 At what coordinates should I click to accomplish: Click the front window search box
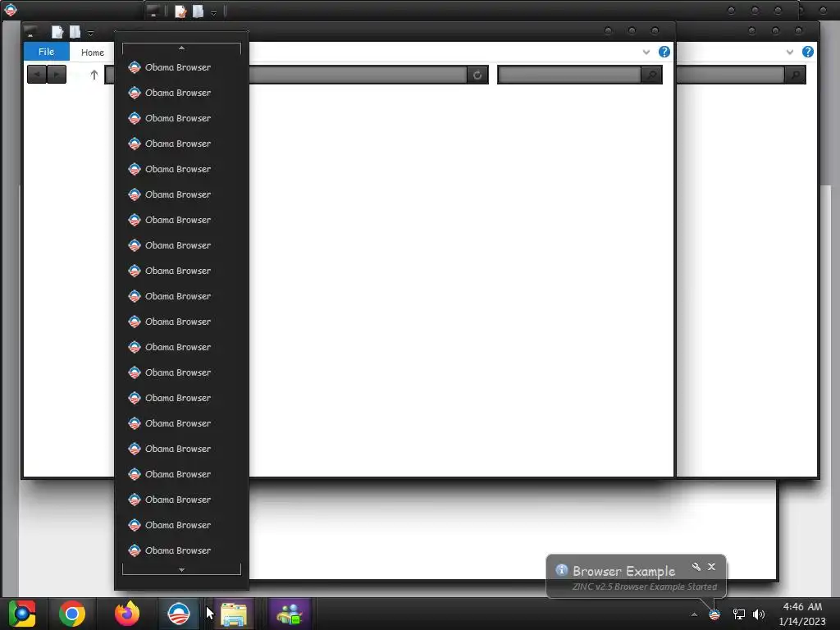[569, 75]
